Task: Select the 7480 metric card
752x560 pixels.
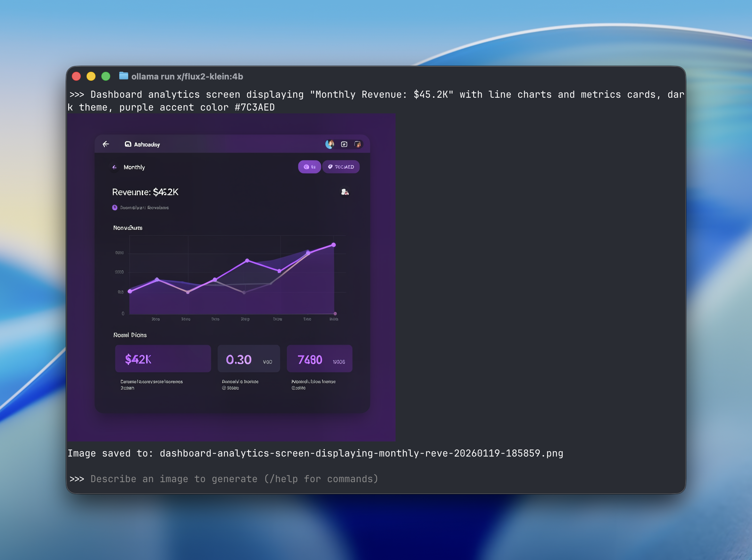Action: click(319, 358)
